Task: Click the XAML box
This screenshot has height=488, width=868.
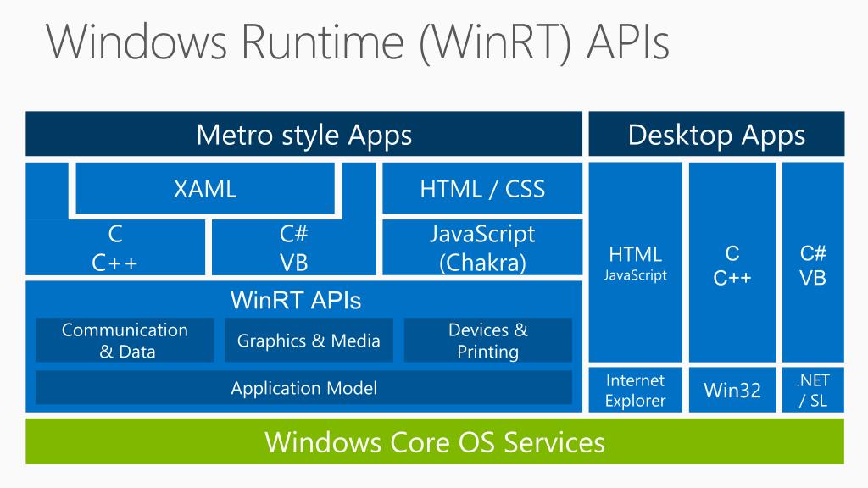Action: (205, 188)
